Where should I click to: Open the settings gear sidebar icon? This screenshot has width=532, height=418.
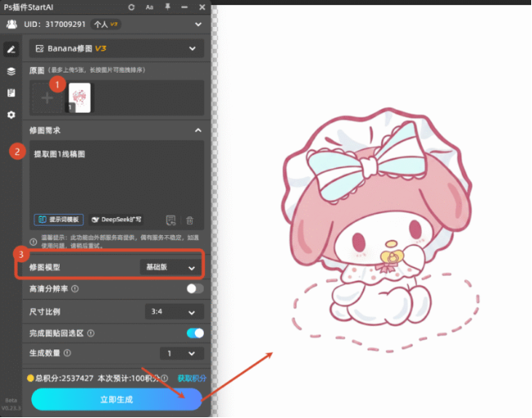[x=11, y=115]
